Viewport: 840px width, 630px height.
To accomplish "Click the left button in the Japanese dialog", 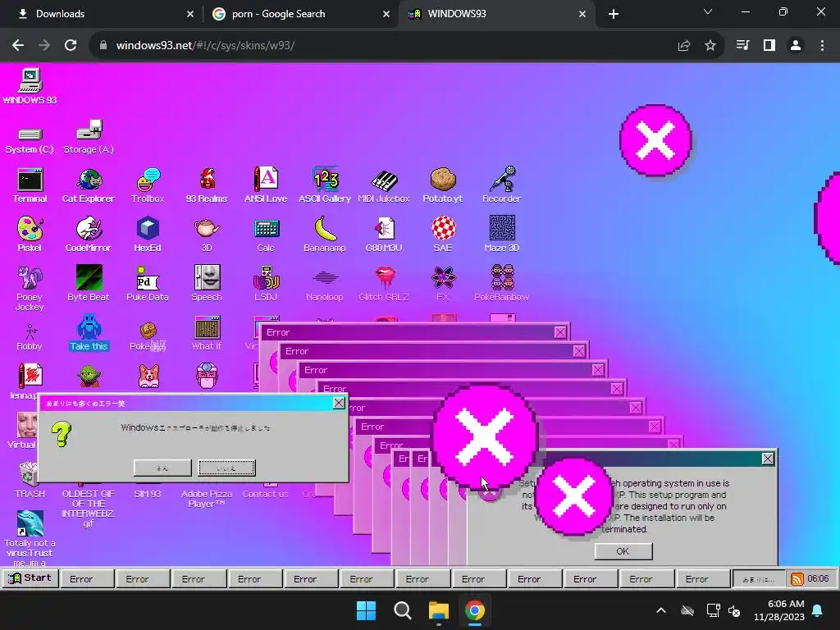I will [162, 468].
